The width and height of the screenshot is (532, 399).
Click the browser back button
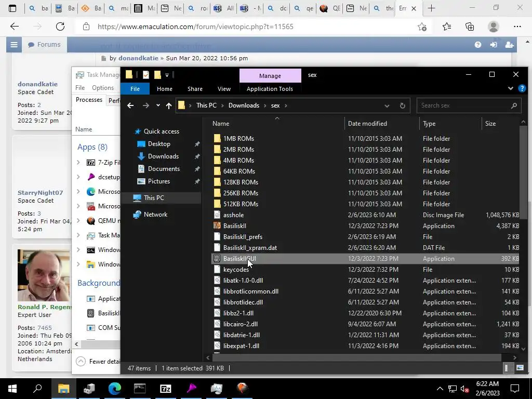point(14,26)
